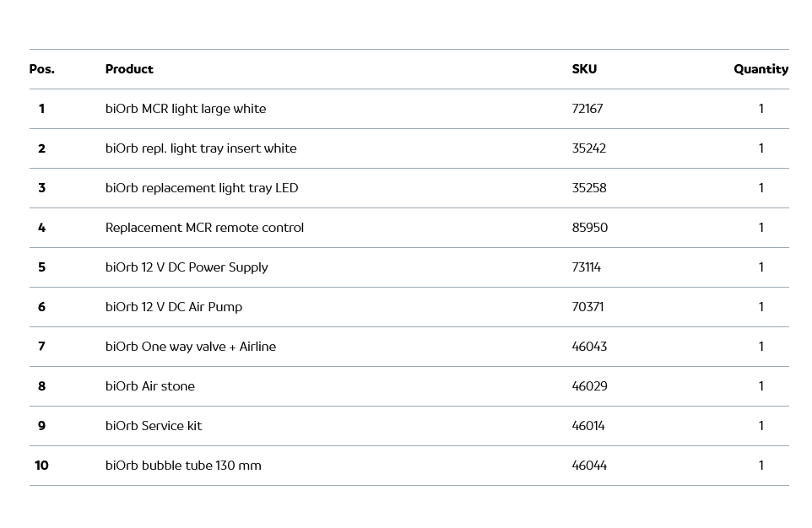812x528 pixels.
Task: Select SKU number 46044
Action: [x=589, y=466]
